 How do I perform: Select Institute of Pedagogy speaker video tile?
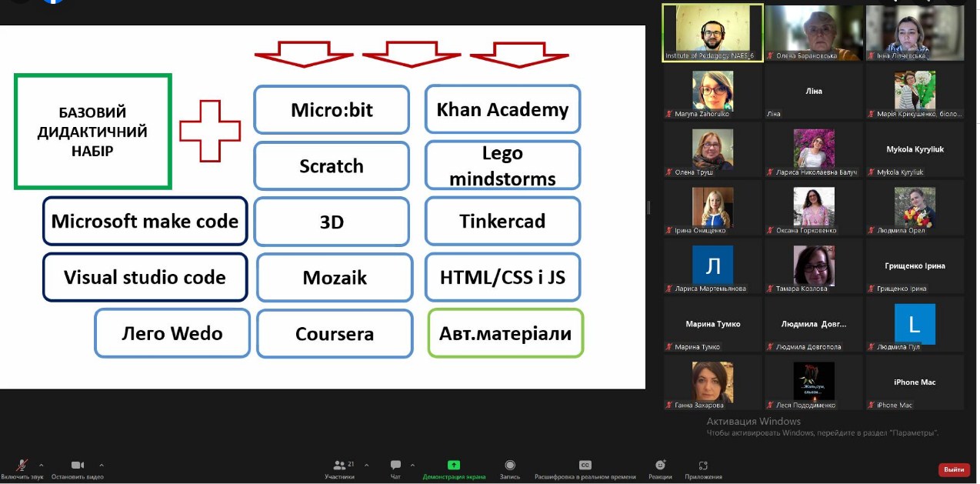[x=713, y=32]
